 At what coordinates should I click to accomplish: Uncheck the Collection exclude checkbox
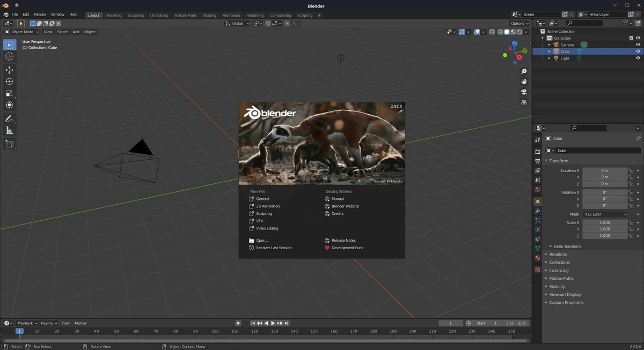point(631,38)
